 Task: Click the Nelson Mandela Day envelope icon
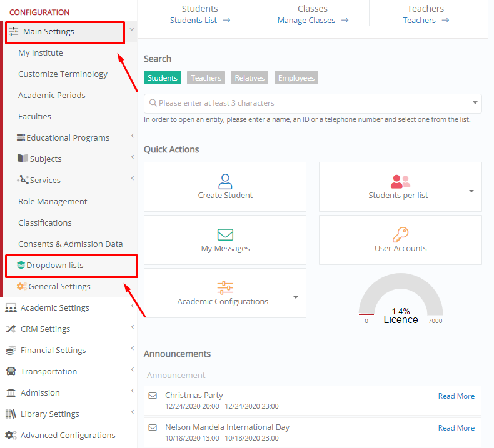coord(153,427)
